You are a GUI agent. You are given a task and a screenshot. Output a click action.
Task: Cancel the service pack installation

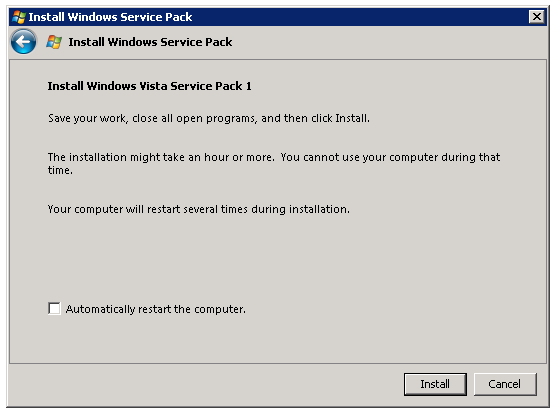point(505,384)
